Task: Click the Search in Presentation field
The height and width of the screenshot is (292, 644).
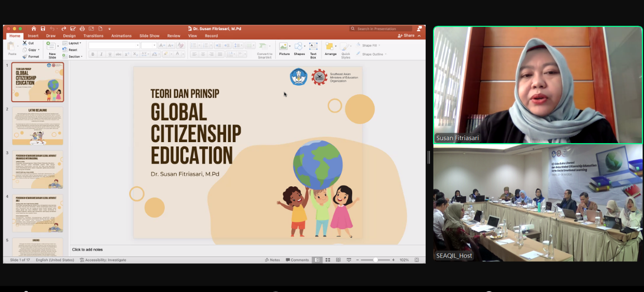Action: point(381,29)
